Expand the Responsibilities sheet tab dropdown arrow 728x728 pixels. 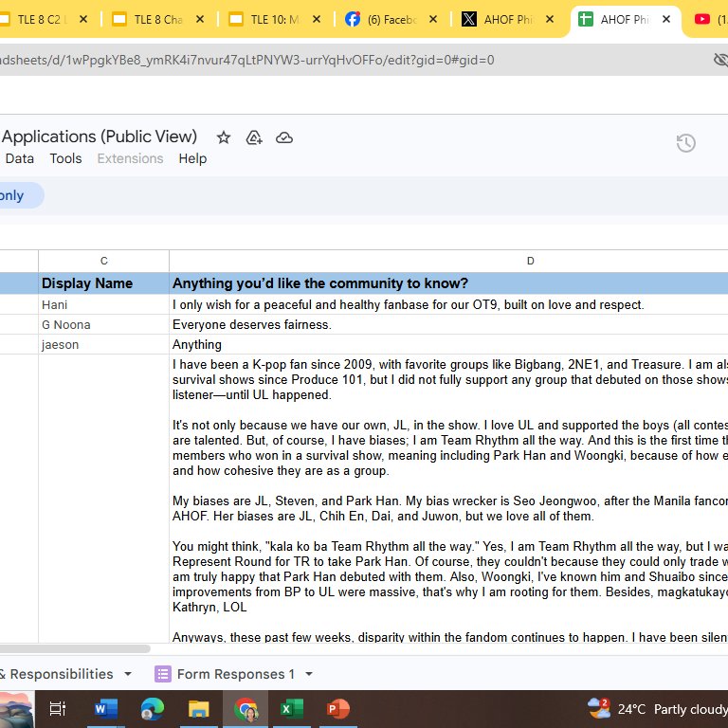(x=128, y=674)
